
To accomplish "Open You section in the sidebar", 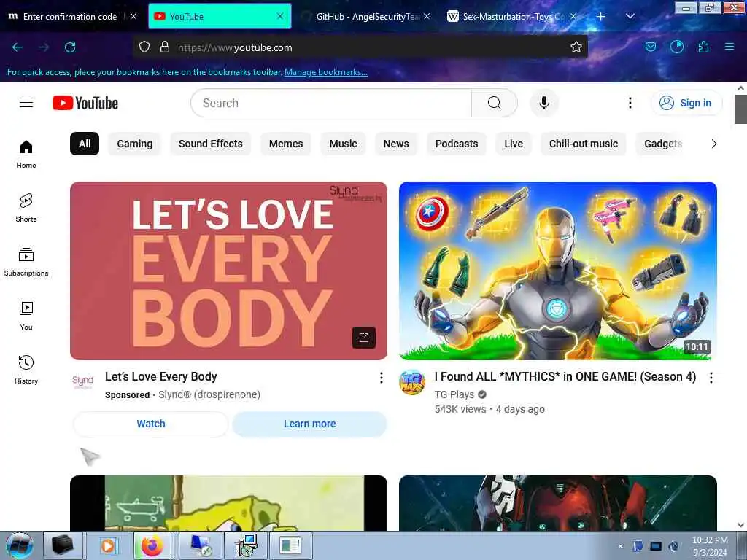I will click(x=26, y=316).
